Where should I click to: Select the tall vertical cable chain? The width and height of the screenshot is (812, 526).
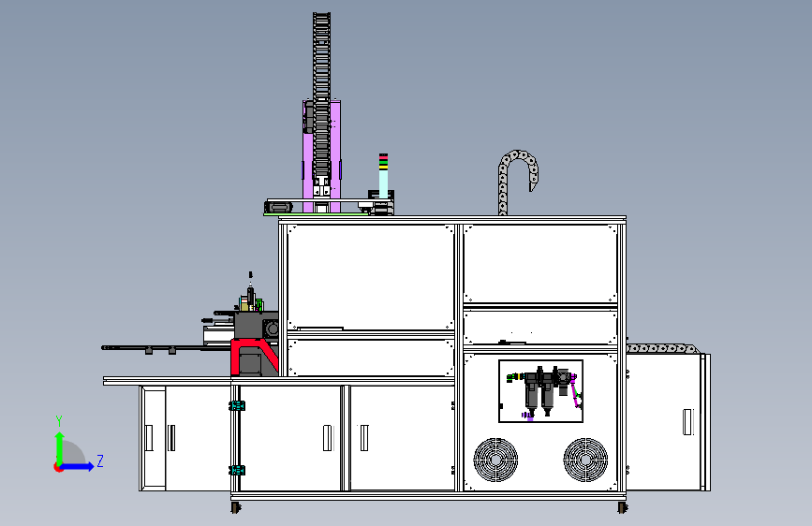tap(321, 95)
